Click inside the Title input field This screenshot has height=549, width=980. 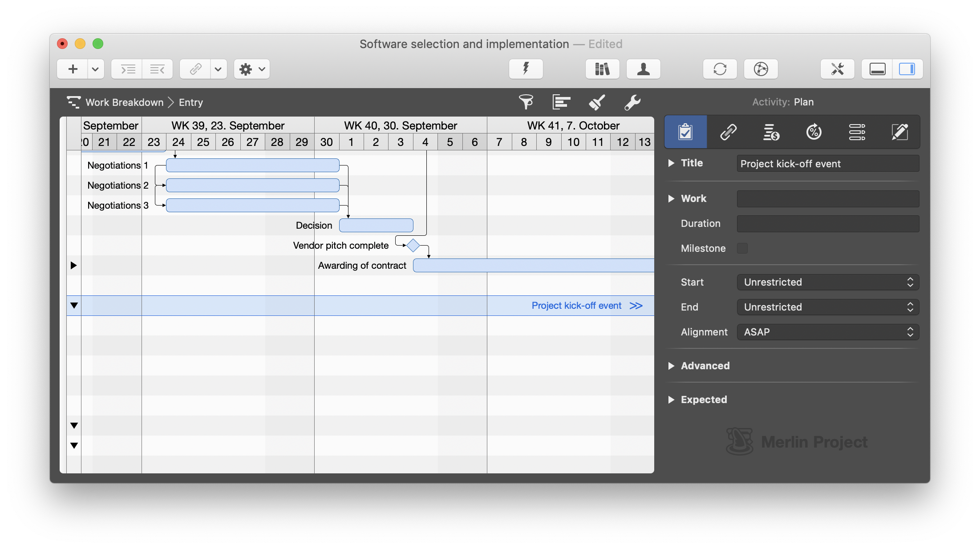point(827,163)
